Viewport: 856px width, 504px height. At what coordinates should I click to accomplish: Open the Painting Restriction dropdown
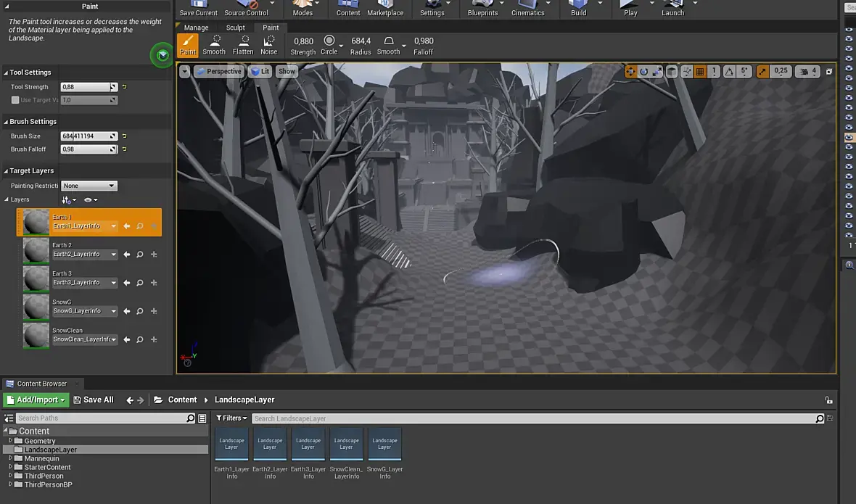point(89,186)
